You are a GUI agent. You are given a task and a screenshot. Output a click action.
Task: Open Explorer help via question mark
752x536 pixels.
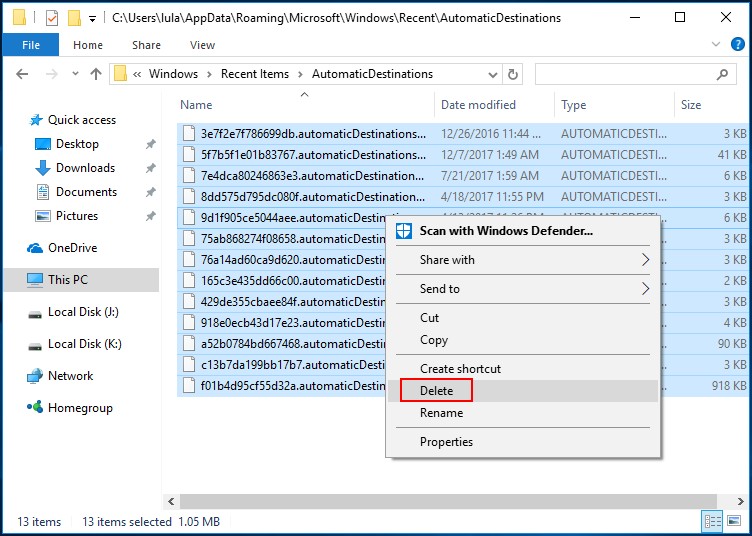pyautogui.click(x=737, y=44)
